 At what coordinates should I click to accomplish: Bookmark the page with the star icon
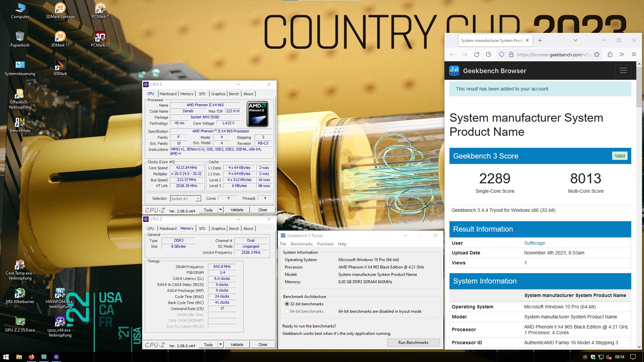[597, 54]
